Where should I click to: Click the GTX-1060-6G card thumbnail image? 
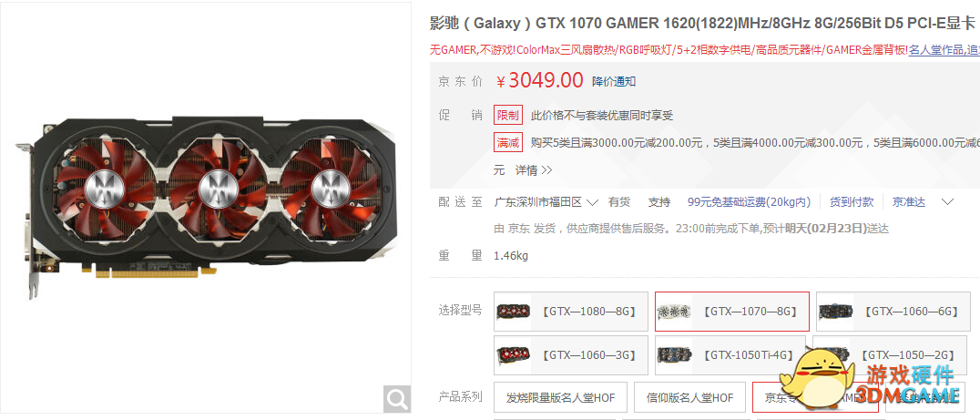click(x=835, y=311)
